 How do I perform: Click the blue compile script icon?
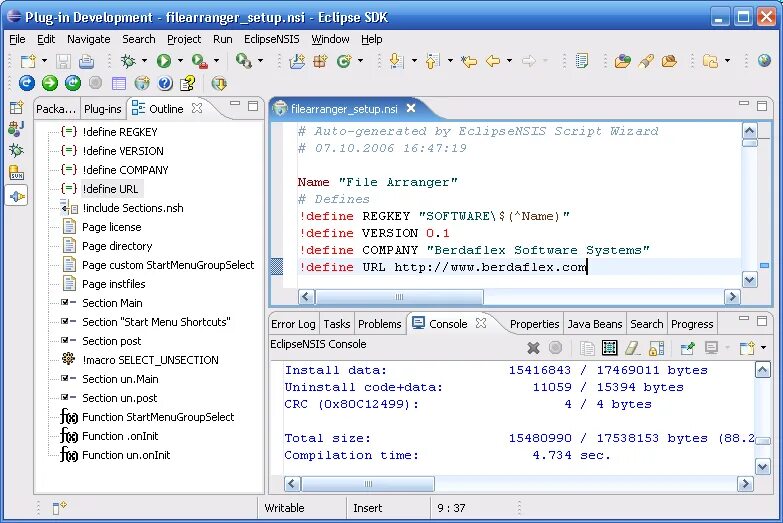26,83
